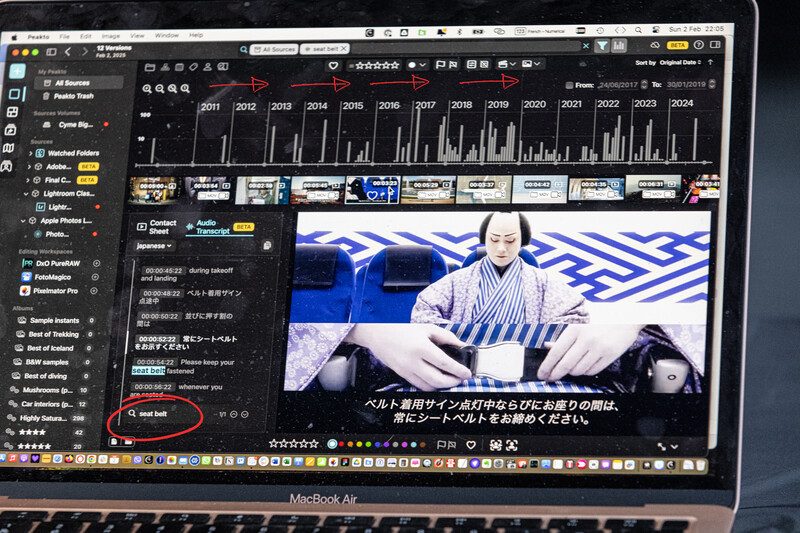This screenshot has height=533, width=800.
Task: Open the File menu
Action: pos(64,36)
